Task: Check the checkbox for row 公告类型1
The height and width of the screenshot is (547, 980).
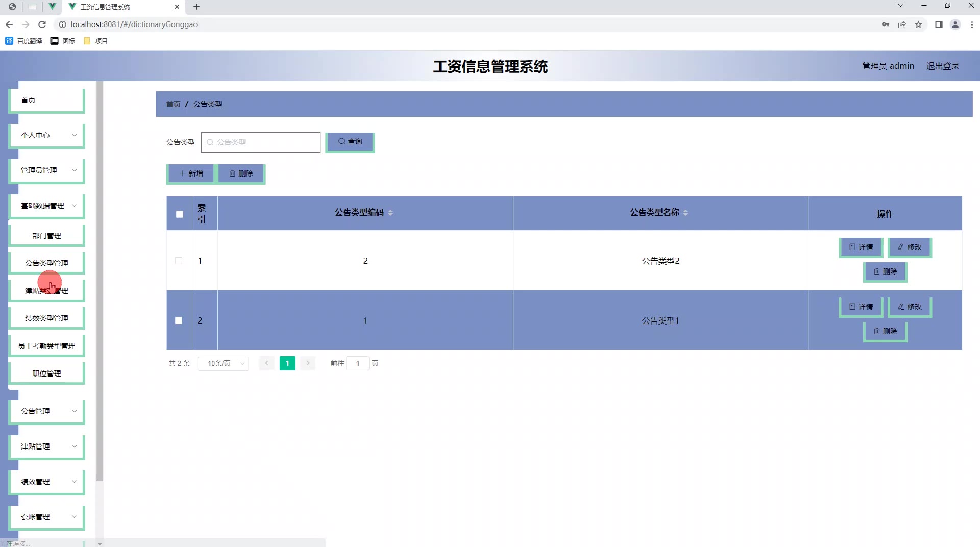Action: point(179,320)
